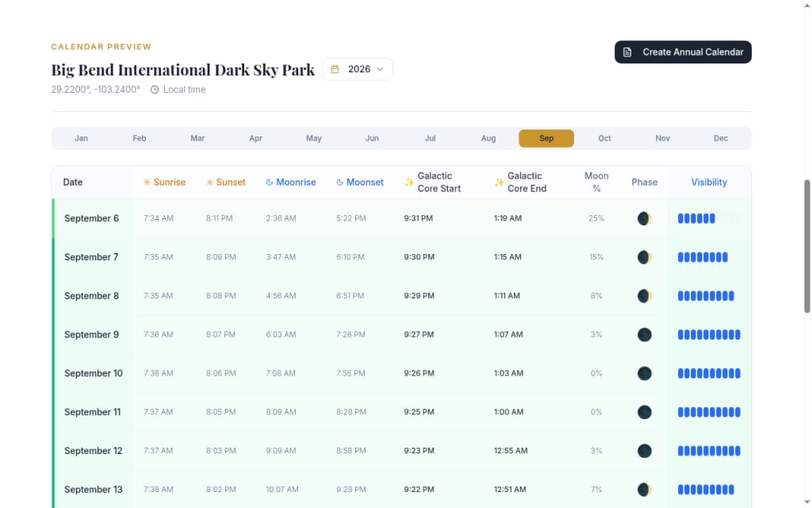This screenshot has width=812, height=508.
Task: Select the Mar month tab
Action: coord(197,138)
